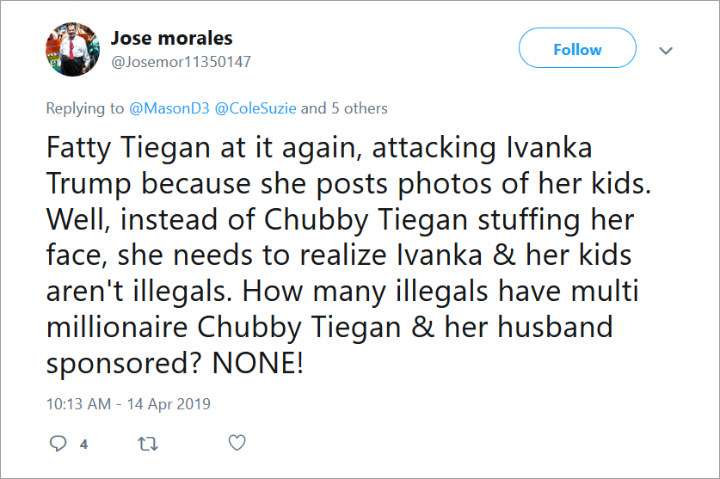
Task: Follow Jose morales
Action: click(577, 48)
